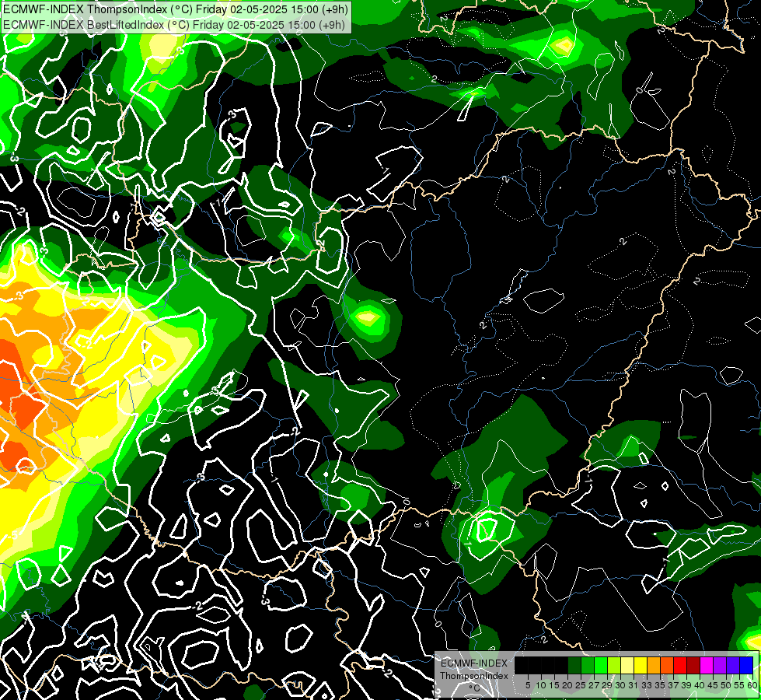This screenshot has height=700, width=761.
Task: Click legend scale value 30
Action: coord(620,685)
